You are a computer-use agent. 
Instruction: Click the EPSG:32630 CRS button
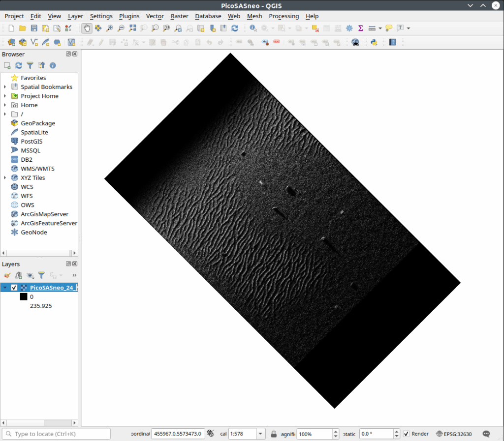click(x=453, y=434)
